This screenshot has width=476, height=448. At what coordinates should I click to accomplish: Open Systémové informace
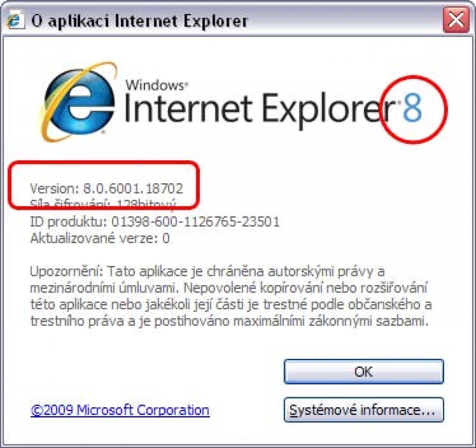click(364, 410)
